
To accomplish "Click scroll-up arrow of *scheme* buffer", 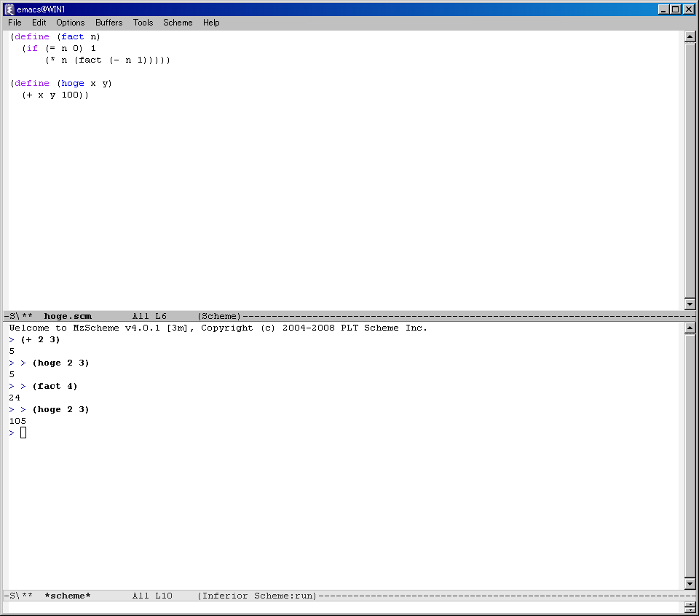I will [x=690, y=328].
